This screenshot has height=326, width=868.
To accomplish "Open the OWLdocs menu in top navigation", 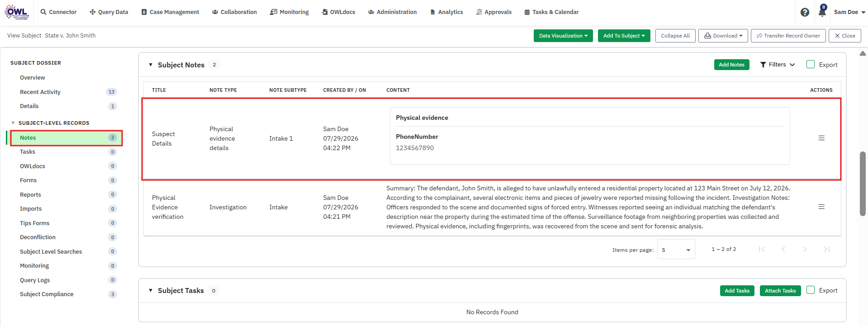I will 338,12.
